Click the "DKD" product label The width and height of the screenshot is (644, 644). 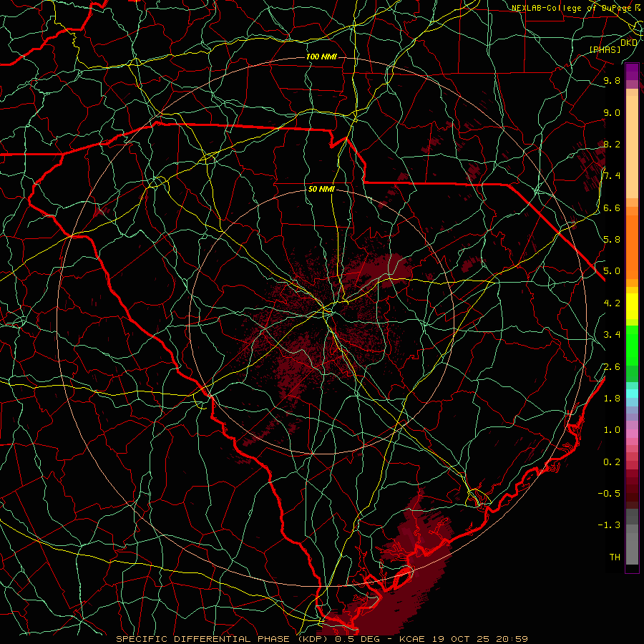click(629, 42)
